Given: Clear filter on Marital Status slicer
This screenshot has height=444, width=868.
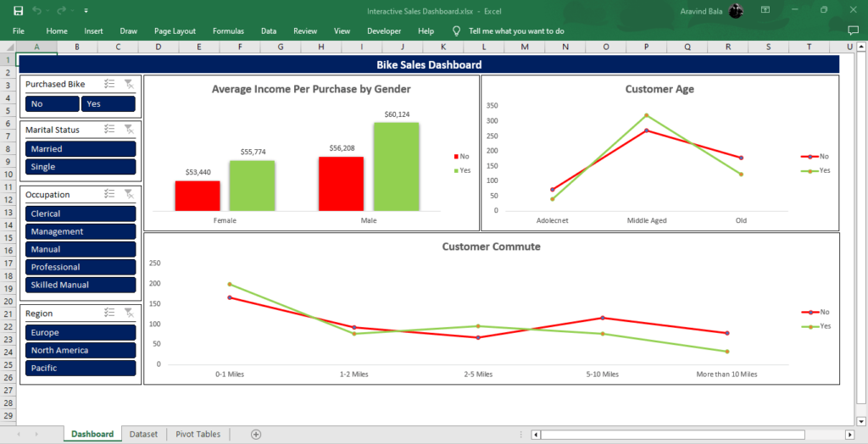Looking at the screenshot, I should click(129, 129).
